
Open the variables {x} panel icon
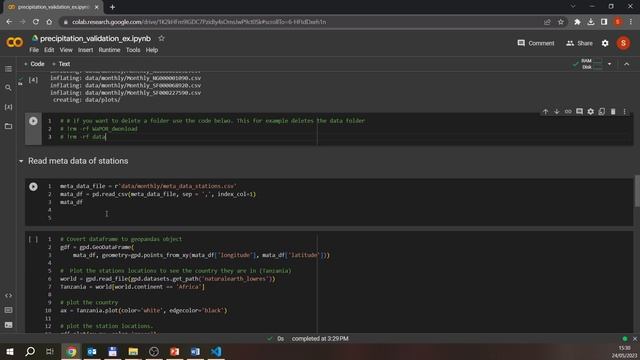point(8,107)
